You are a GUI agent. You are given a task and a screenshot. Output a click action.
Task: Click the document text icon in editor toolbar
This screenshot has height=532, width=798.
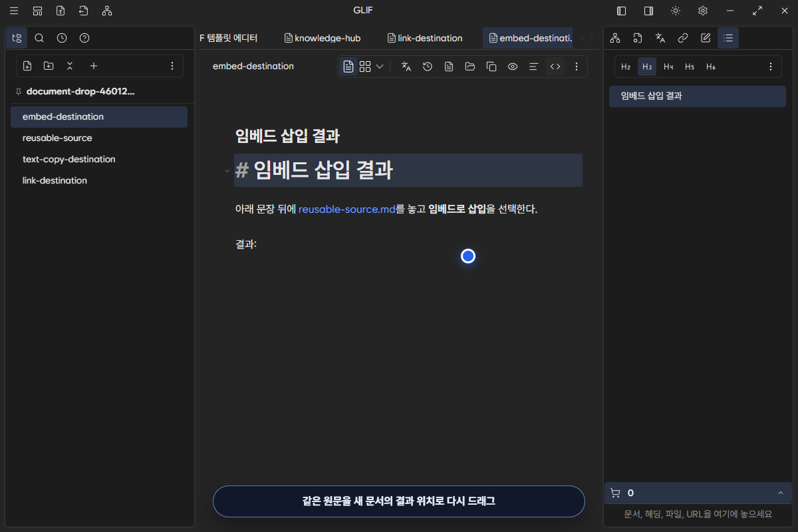point(449,66)
